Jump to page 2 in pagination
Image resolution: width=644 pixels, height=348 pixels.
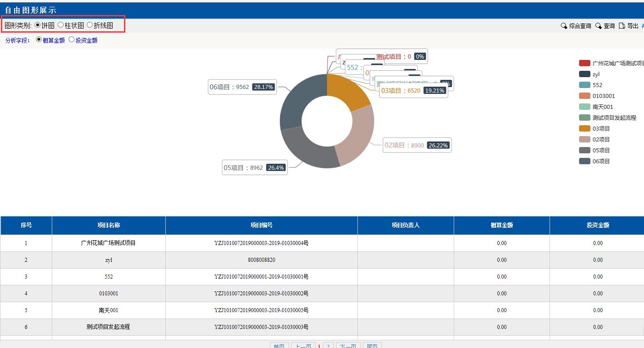[x=328, y=346]
